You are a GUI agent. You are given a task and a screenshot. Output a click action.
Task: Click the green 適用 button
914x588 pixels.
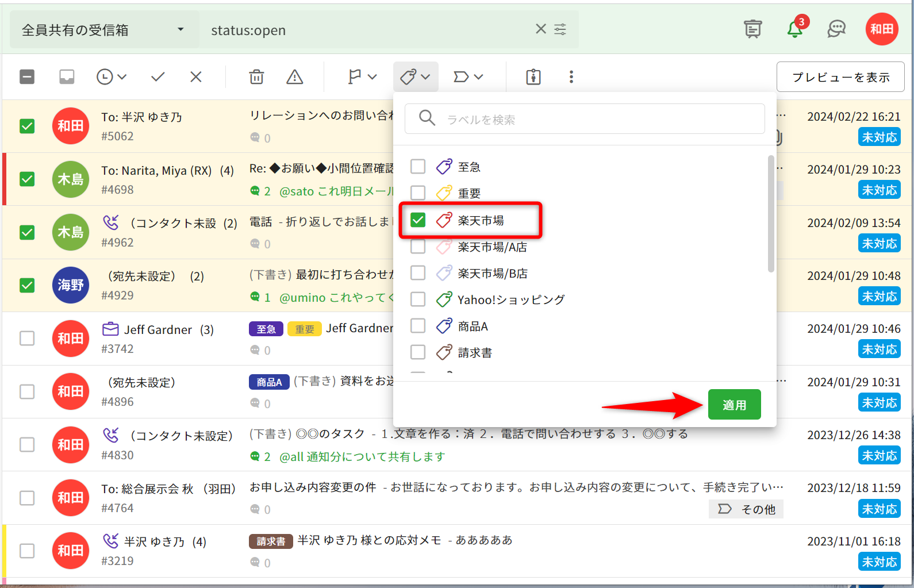tap(734, 405)
